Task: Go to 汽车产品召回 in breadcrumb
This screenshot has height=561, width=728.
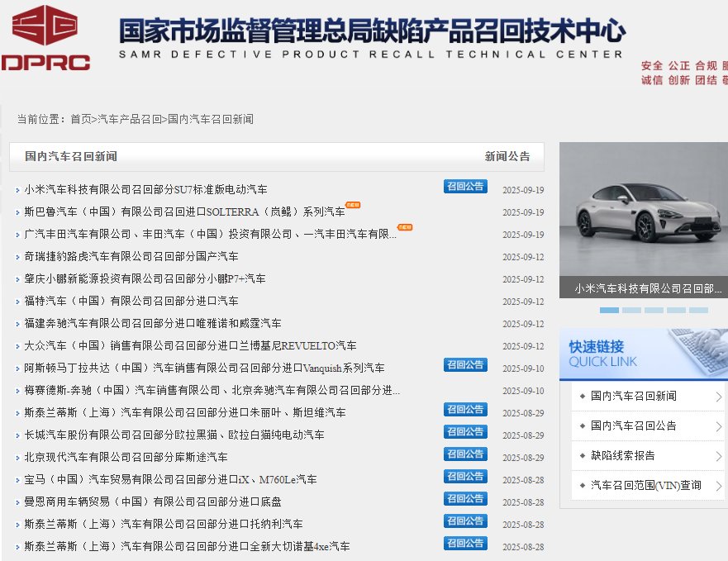Action: point(130,119)
